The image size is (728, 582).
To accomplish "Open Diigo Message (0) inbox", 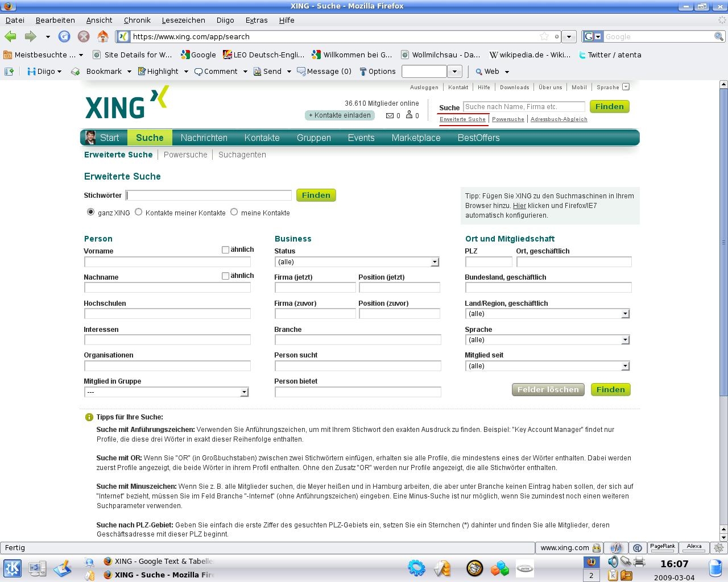I will click(325, 72).
